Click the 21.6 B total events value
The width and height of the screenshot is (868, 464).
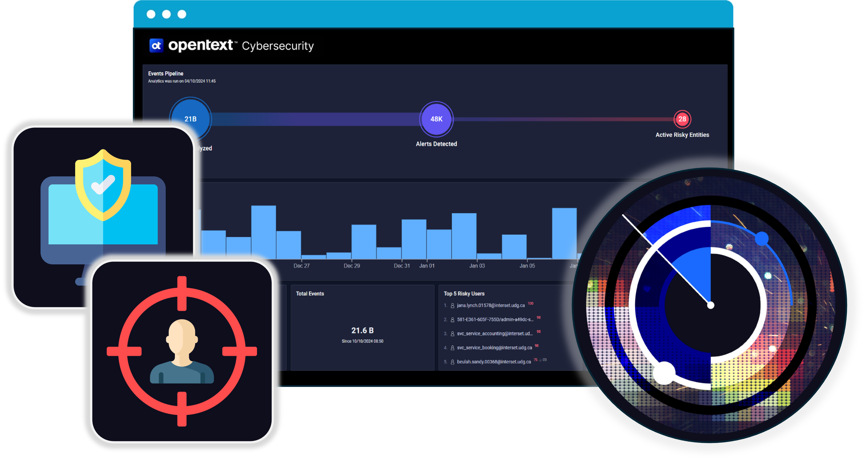362,330
